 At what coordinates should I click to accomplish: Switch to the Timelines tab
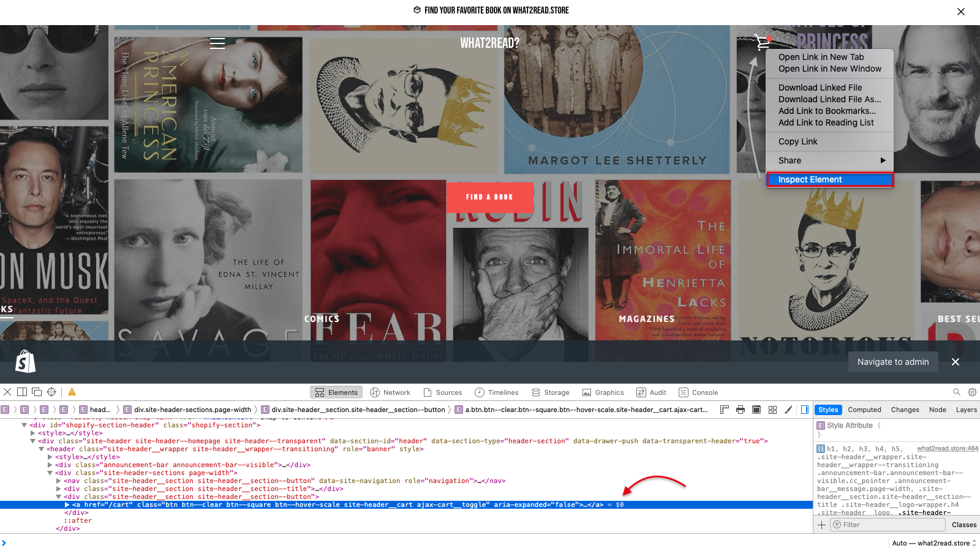click(496, 392)
